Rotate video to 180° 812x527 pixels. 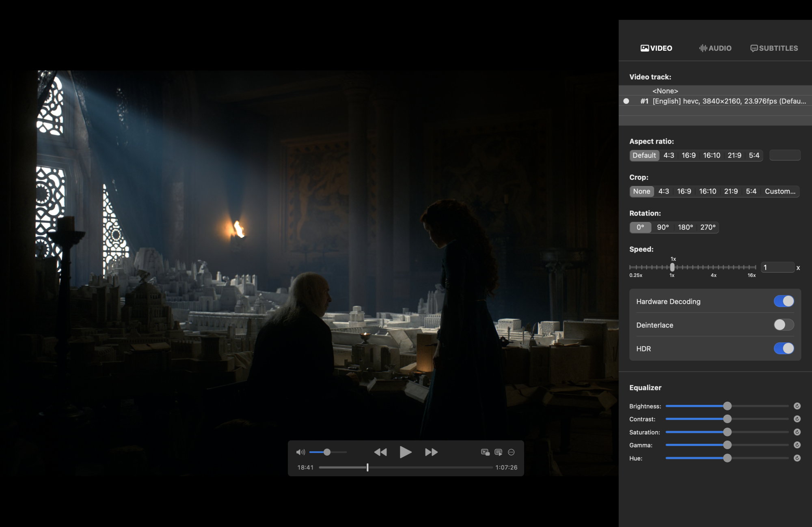point(685,227)
